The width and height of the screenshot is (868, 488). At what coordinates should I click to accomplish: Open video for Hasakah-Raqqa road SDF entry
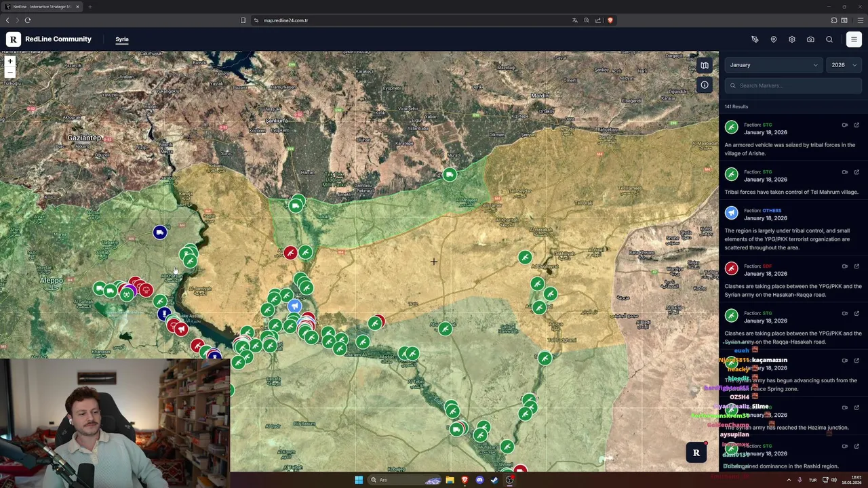845,266
